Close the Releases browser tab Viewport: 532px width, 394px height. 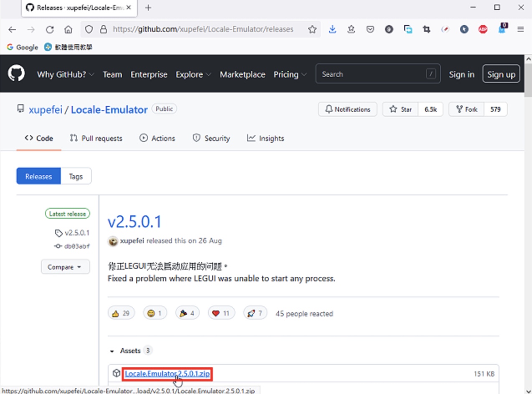[x=129, y=8]
